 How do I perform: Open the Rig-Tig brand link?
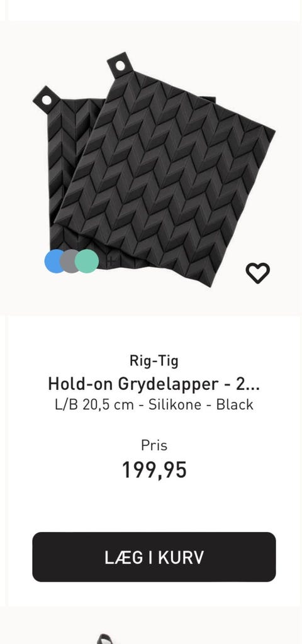[154, 360]
